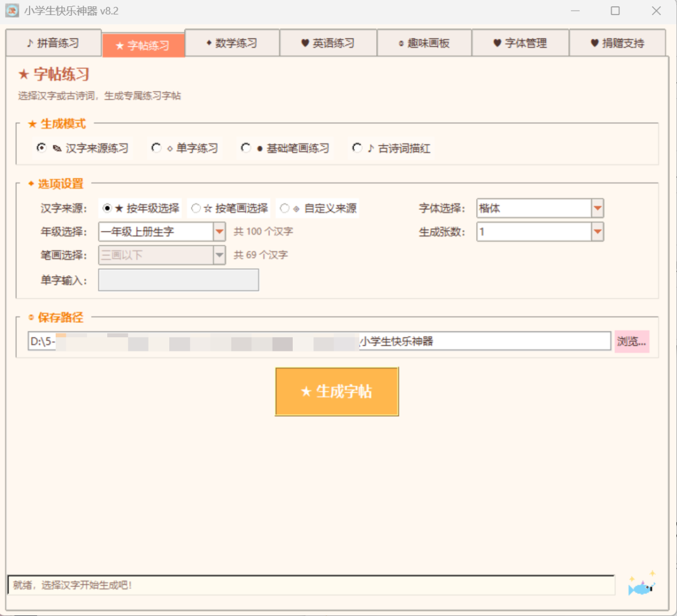Select 自定义来源 source option

coord(318,209)
